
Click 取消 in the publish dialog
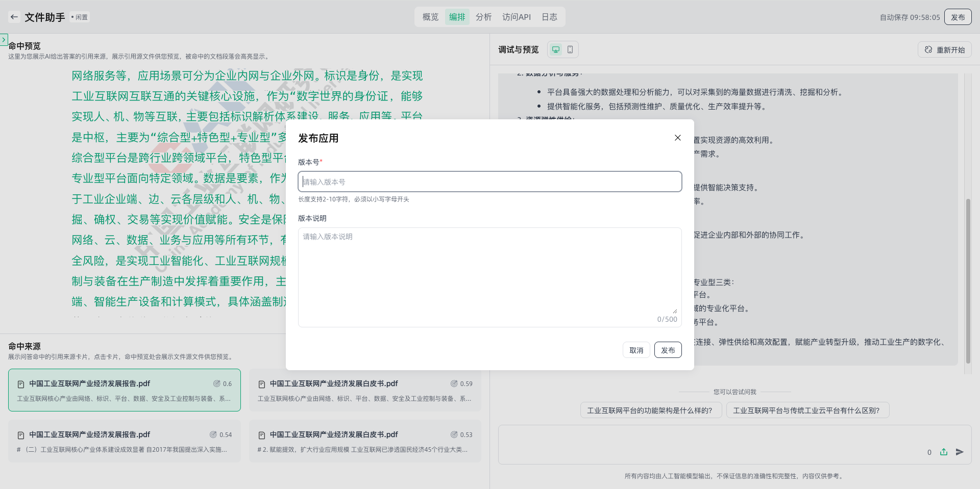pyautogui.click(x=636, y=350)
